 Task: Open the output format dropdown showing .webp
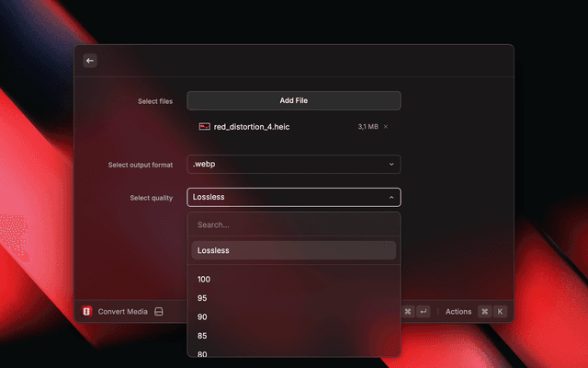(294, 164)
